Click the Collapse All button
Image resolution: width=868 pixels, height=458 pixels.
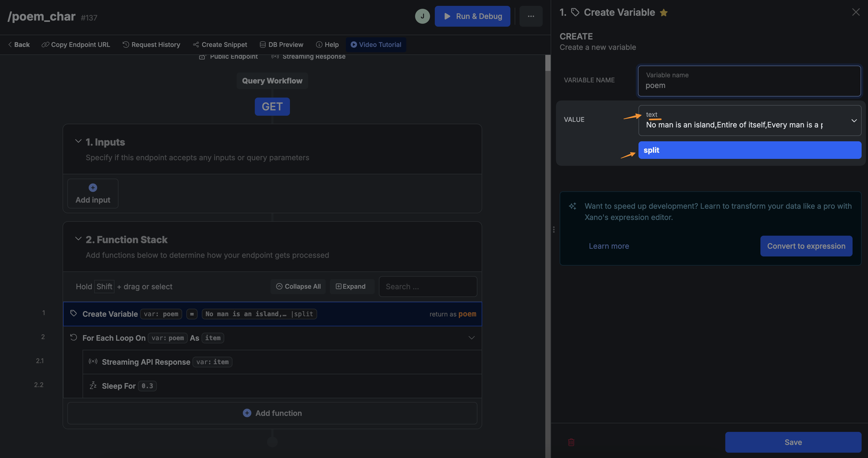[298, 286]
